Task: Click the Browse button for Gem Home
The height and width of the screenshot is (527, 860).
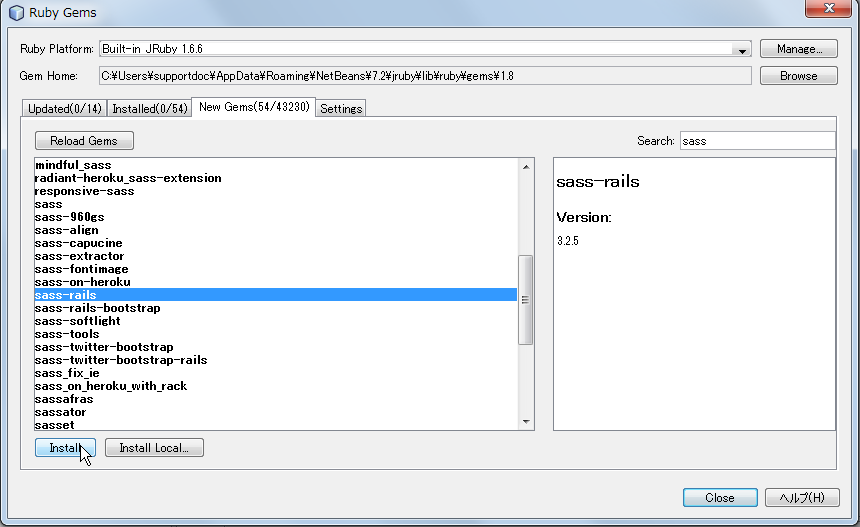Action: click(799, 76)
